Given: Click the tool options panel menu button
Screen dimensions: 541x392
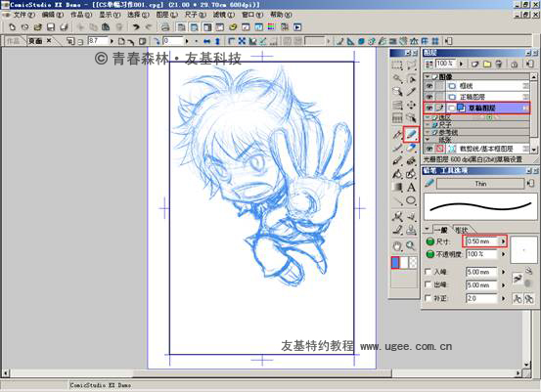Looking at the screenshot, I should click(x=530, y=184).
